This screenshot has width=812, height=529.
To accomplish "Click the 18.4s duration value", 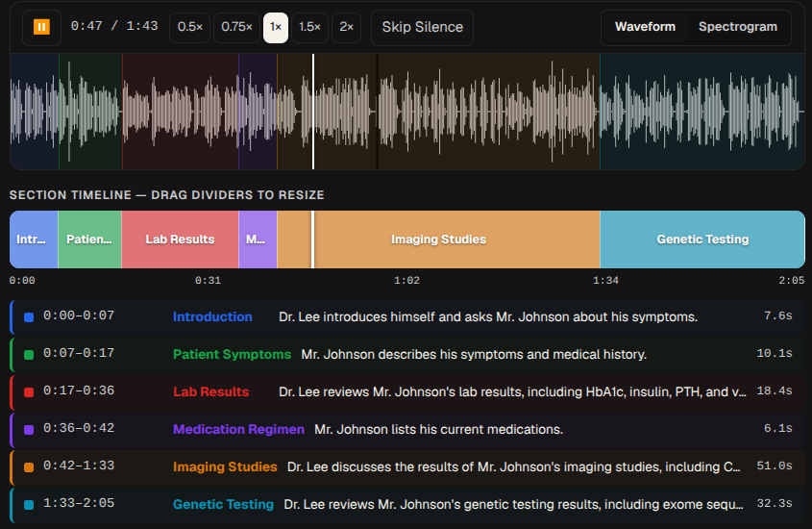I will (x=775, y=390).
